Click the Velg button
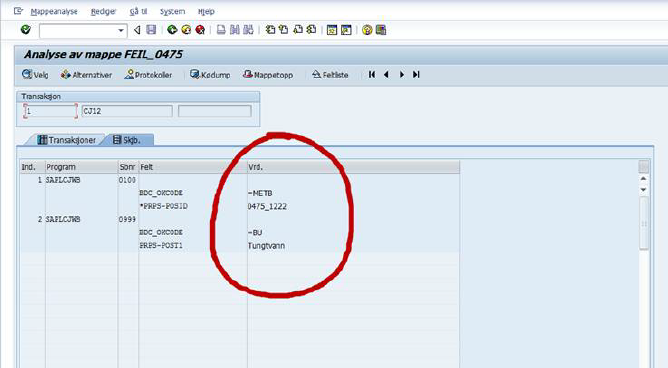668x368 pixels. 35,75
